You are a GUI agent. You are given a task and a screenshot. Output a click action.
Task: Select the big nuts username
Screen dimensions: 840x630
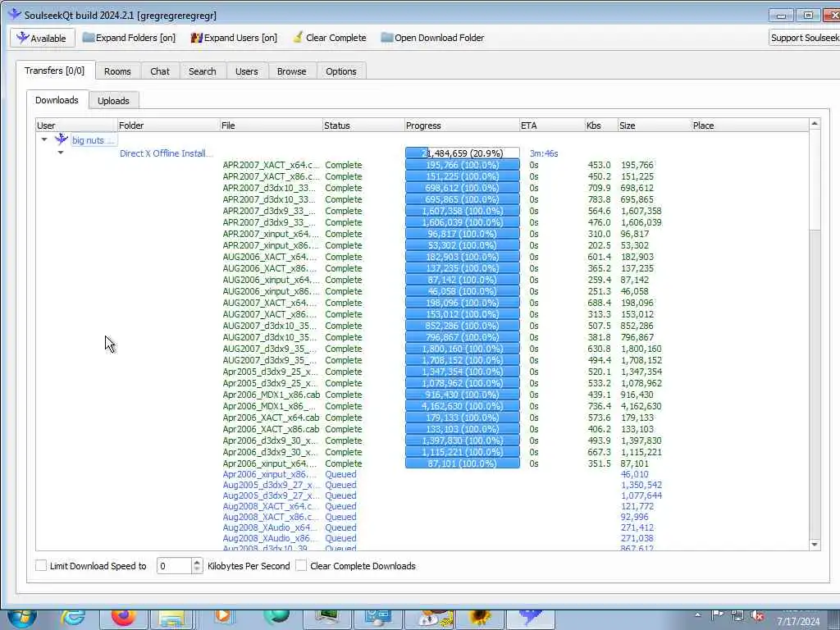[94, 139]
